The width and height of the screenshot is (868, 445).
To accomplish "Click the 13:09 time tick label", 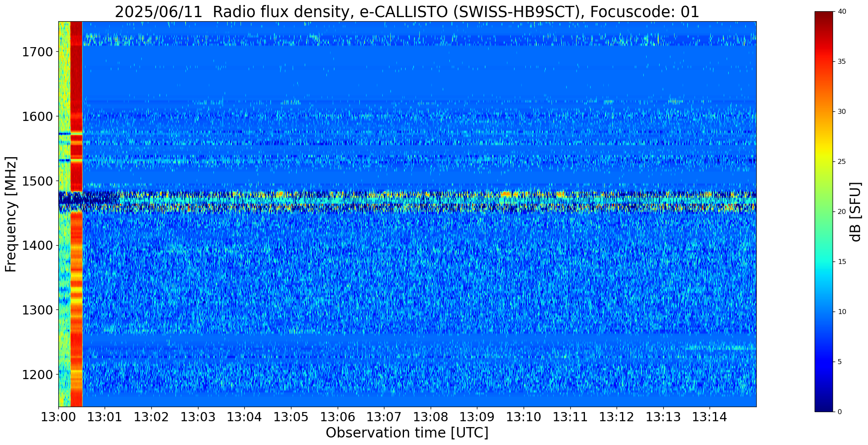I will point(477,417).
